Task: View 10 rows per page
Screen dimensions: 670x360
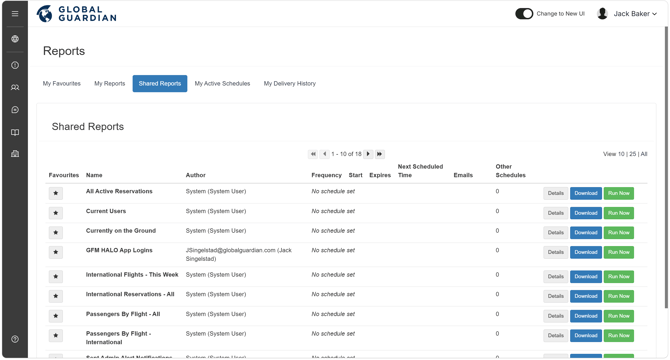Action: (x=621, y=154)
